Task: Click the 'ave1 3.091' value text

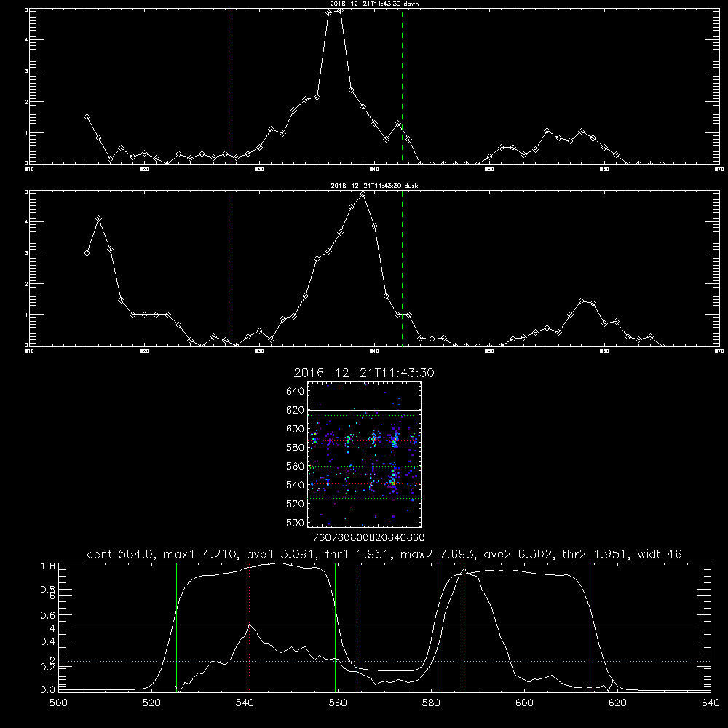Action: [281, 554]
